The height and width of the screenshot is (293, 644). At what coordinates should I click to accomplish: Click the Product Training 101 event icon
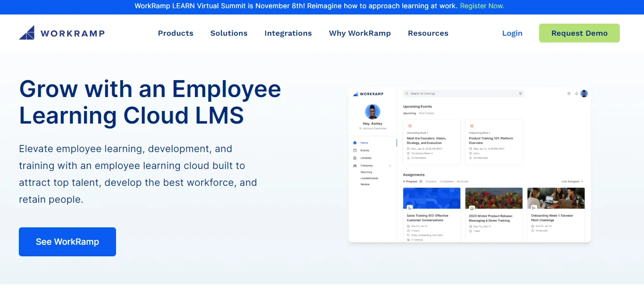[x=471, y=126]
